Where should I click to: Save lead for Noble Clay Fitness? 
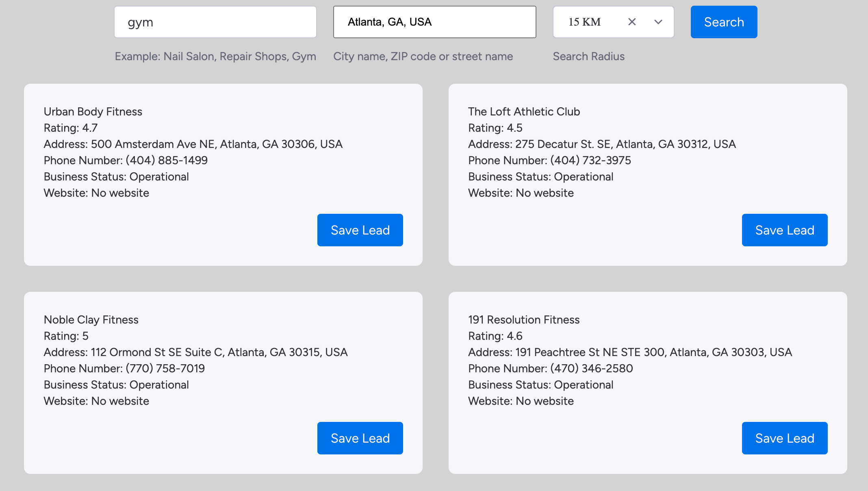360,438
